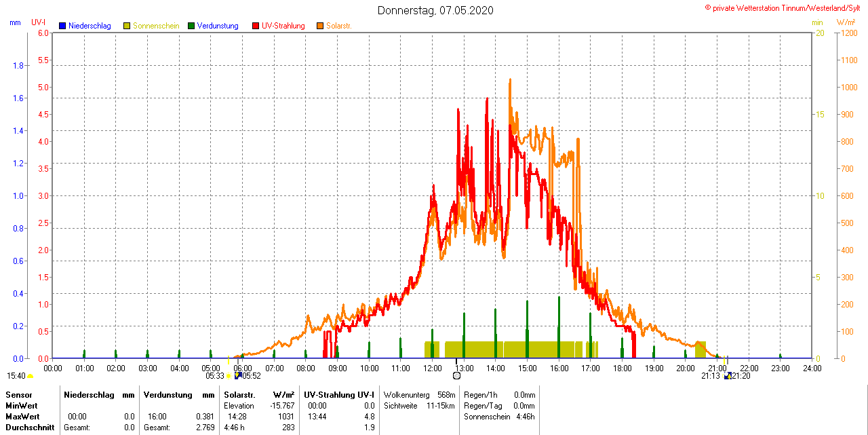The image size is (868, 435).
Task: Click the blue mm axis unit label
Action: [16, 22]
